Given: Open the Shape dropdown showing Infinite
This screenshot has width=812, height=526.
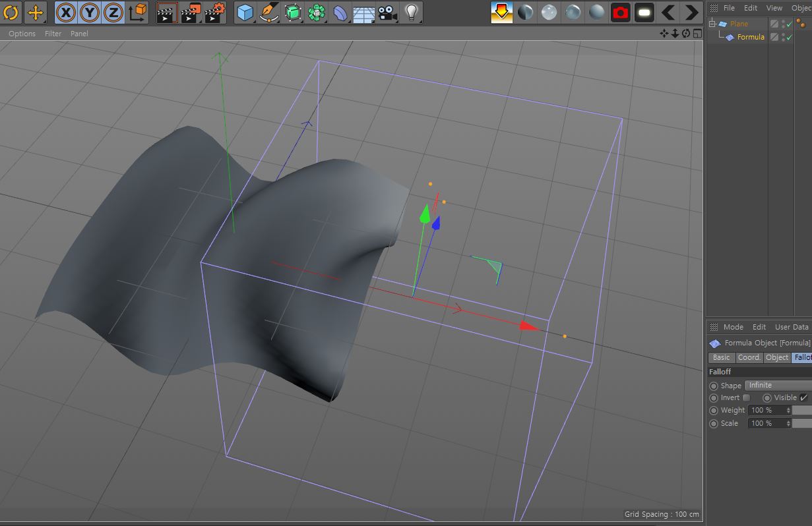Looking at the screenshot, I should [778, 385].
